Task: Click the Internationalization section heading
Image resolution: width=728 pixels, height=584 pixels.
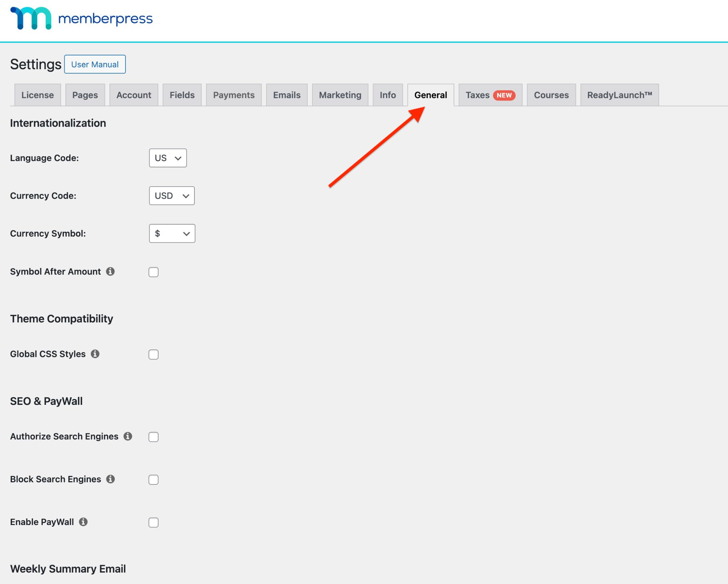Action: click(x=58, y=123)
